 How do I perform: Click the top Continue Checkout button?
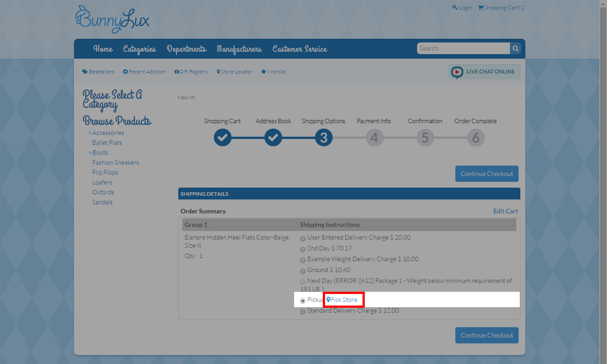pyautogui.click(x=487, y=174)
